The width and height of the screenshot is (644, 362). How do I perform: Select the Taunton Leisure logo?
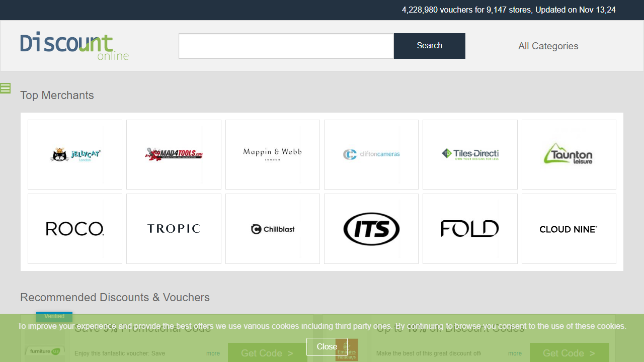tap(569, 154)
